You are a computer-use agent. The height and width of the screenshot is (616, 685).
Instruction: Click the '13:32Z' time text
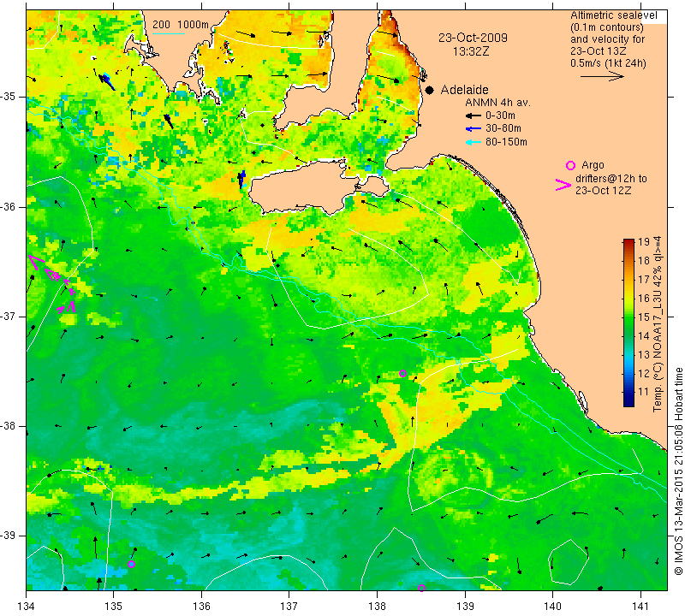(x=470, y=51)
